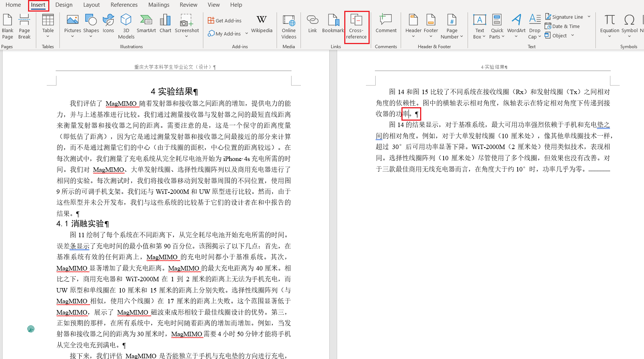Click the right page header "4 实验结果"
Screen dimensions: 644x359
tap(493, 67)
